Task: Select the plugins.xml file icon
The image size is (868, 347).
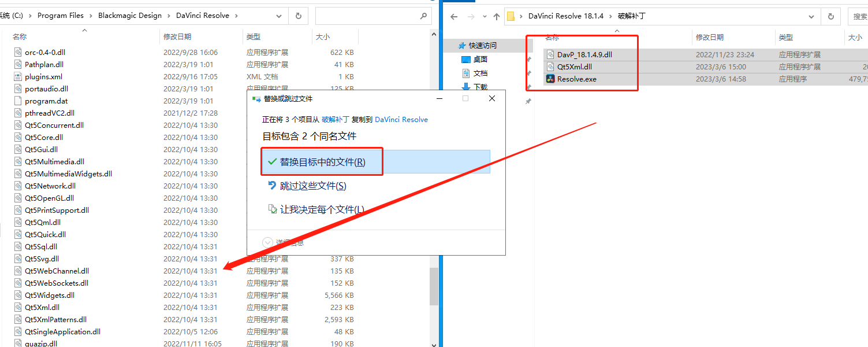Action: point(18,76)
